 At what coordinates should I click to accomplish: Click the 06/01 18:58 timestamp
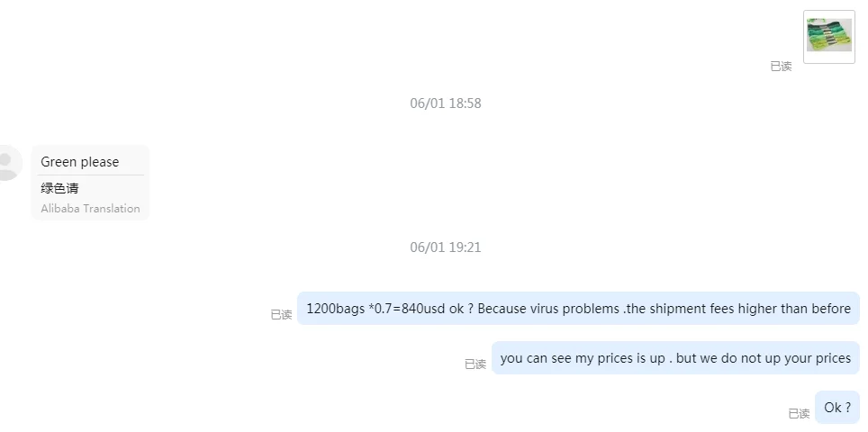[x=446, y=103]
